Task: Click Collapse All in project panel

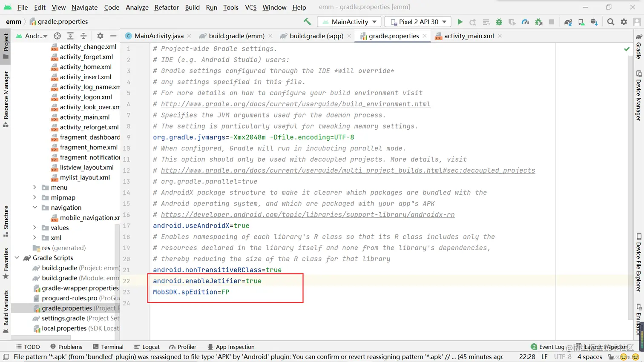Action: coord(83,36)
